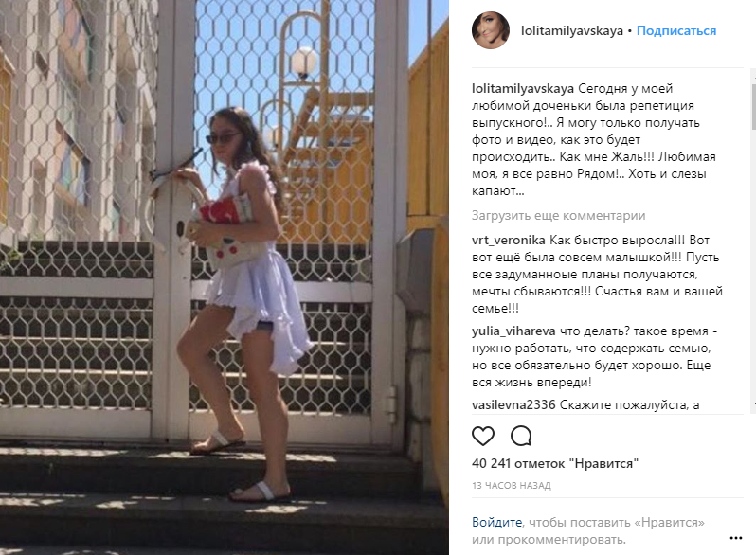Click the caption text about репетиция выпускного
Image resolution: width=756 pixels, height=555 pixels.
[x=593, y=140]
